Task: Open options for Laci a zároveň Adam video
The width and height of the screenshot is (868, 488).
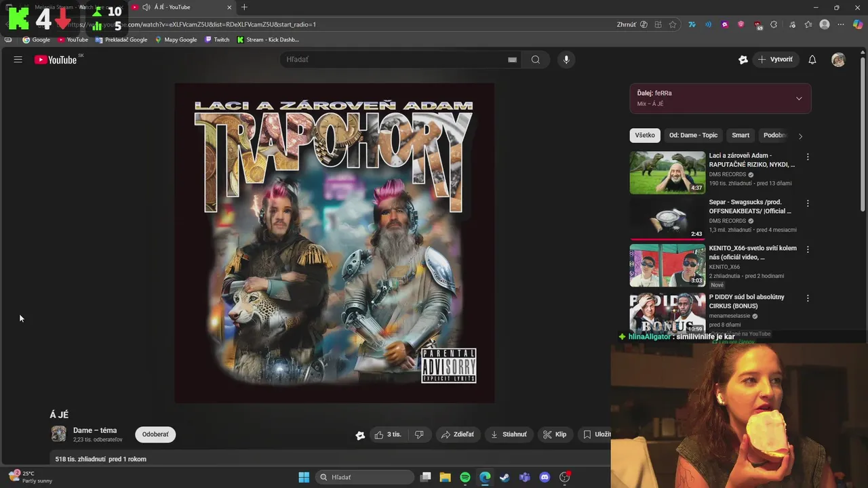Action: (807, 157)
